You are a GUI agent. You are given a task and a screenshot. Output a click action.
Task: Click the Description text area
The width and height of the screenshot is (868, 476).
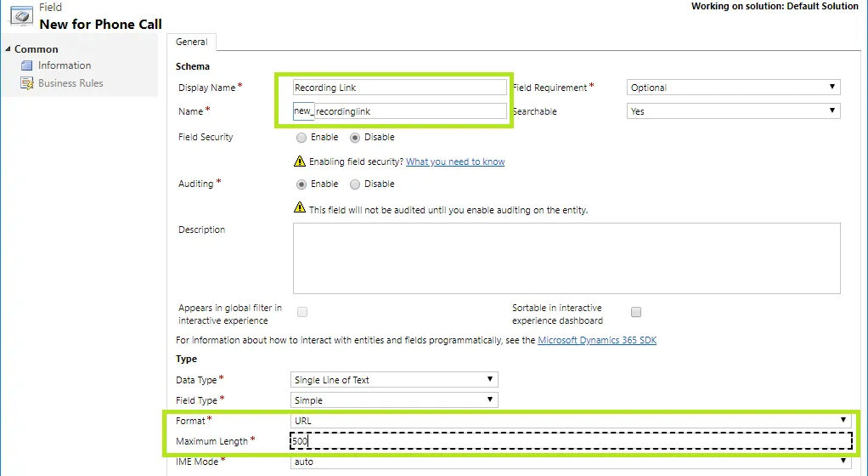[566, 258]
